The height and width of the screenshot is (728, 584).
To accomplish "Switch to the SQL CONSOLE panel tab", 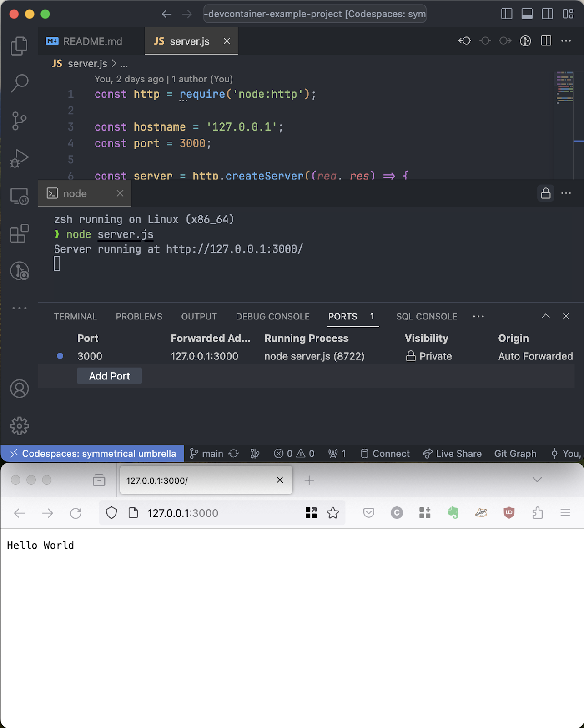I will point(427,317).
